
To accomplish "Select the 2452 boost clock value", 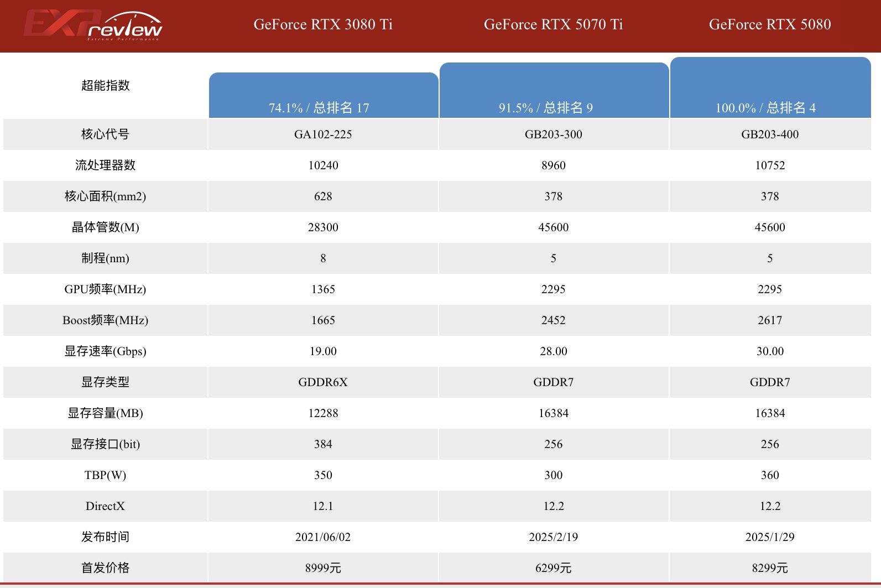I will point(554,320).
